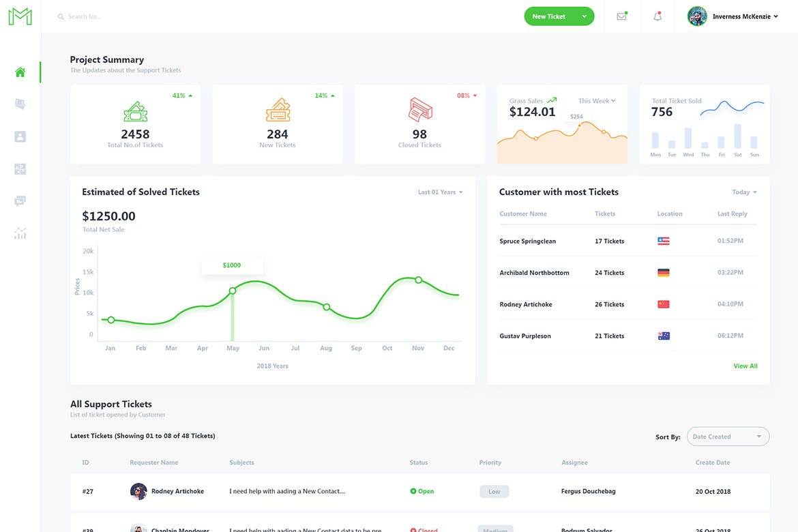The image size is (798, 532).
Task: Open the Today filter dropdown
Action: pyautogui.click(x=744, y=192)
